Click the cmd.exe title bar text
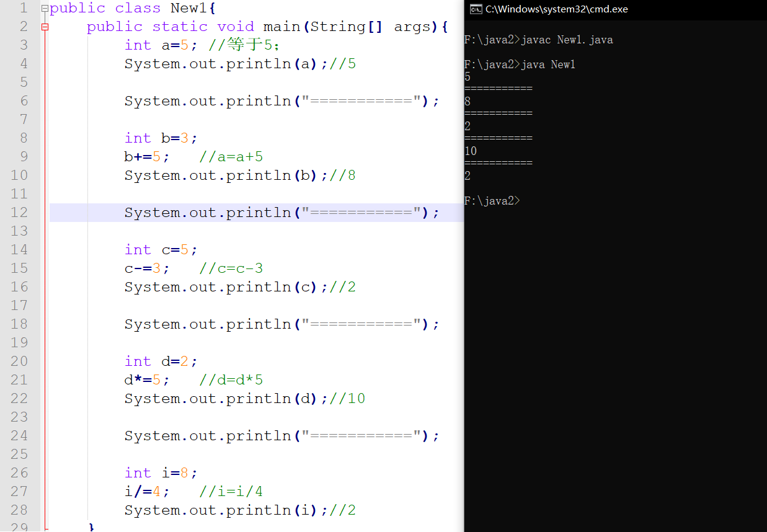This screenshot has width=767, height=532. pyautogui.click(x=556, y=9)
